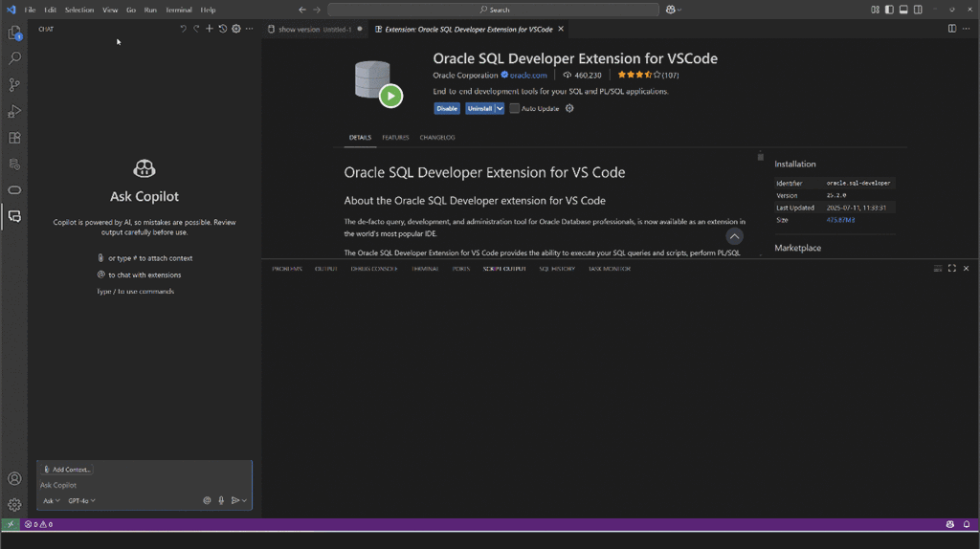The width and height of the screenshot is (980, 549).
Task: Open the Selection menu
Action: (x=79, y=10)
